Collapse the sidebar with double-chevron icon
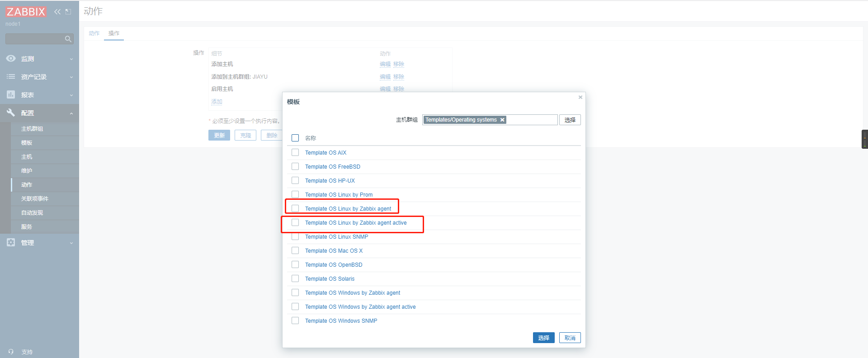The image size is (868, 358). pos(57,12)
